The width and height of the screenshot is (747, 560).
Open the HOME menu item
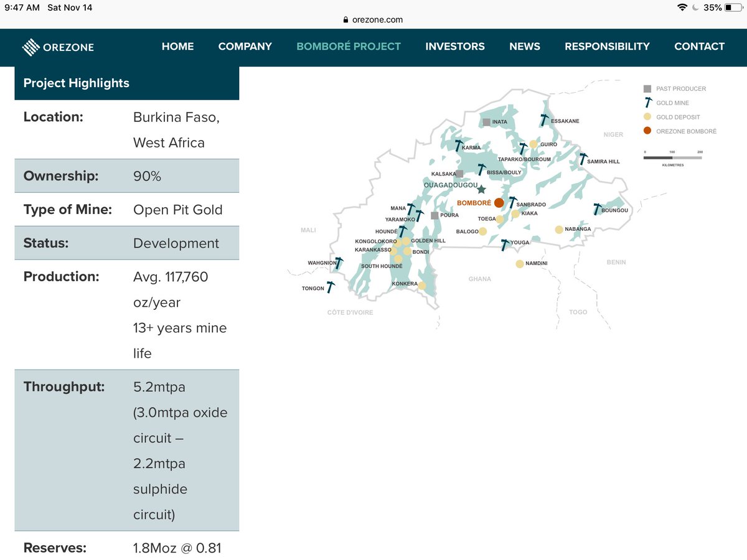(x=177, y=47)
